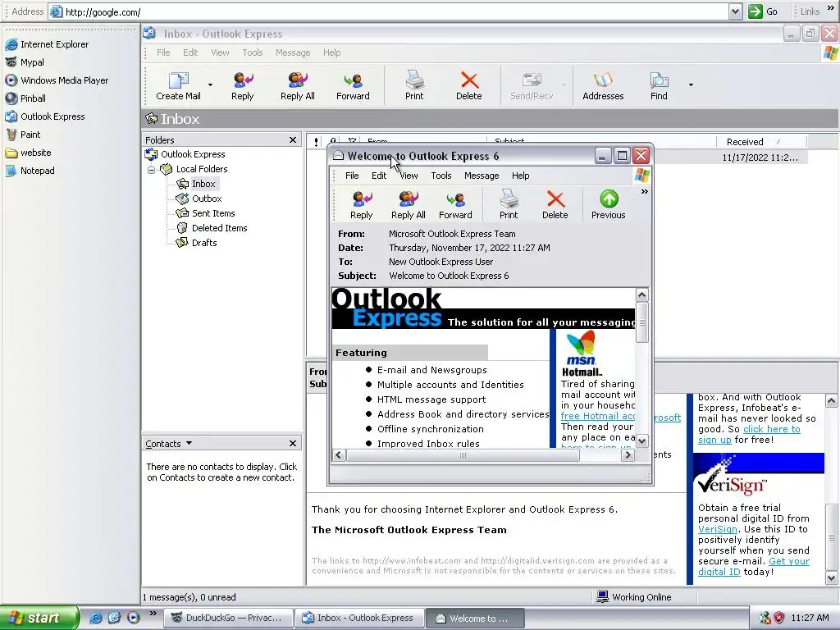Click Internet Explorer quick launch taskbar icon
The height and width of the screenshot is (630, 840).
tap(96, 618)
